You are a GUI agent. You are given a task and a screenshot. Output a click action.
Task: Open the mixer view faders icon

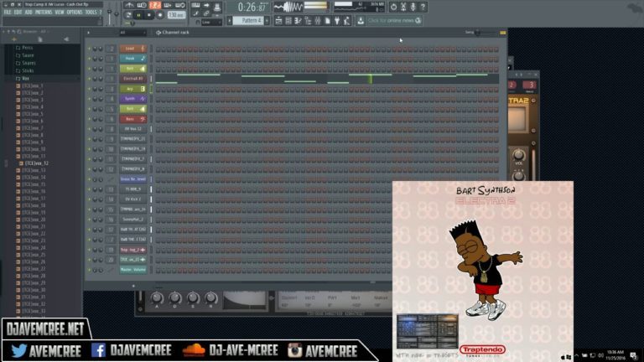[318, 20]
